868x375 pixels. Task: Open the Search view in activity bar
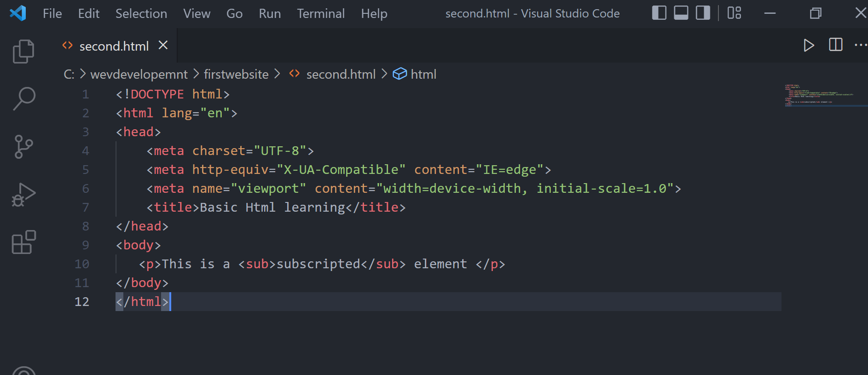24,98
